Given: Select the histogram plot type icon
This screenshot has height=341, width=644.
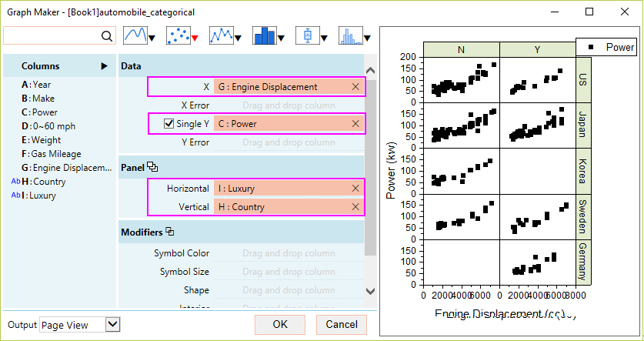Looking at the screenshot, I should click(x=351, y=35).
